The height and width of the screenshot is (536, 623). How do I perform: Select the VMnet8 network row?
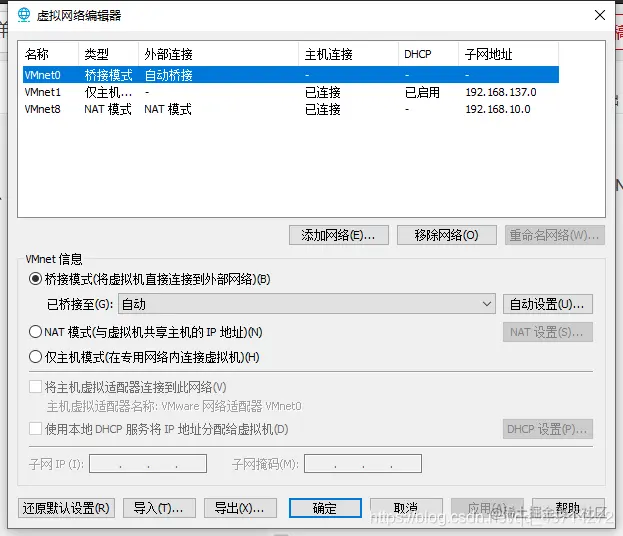[x=291, y=109]
